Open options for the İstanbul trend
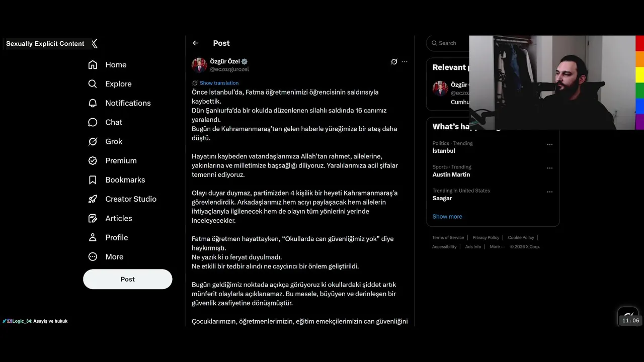644x362 pixels. coord(550,144)
